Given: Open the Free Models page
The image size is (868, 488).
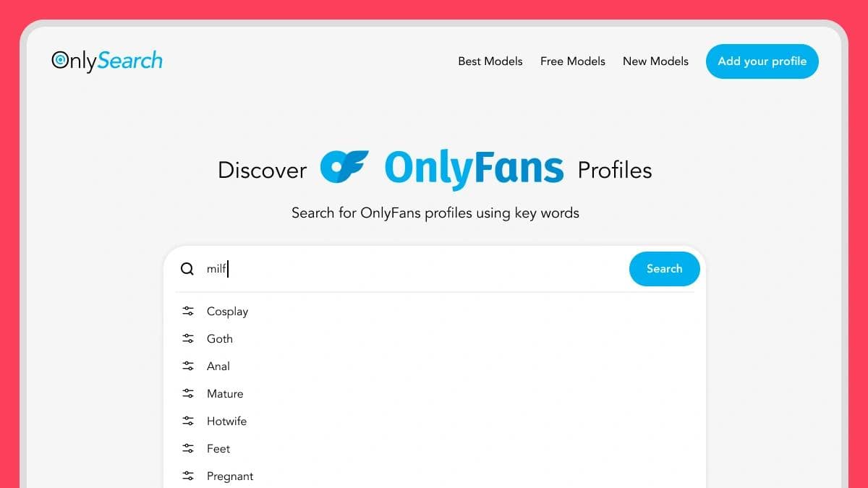Looking at the screenshot, I should (x=572, y=61).
